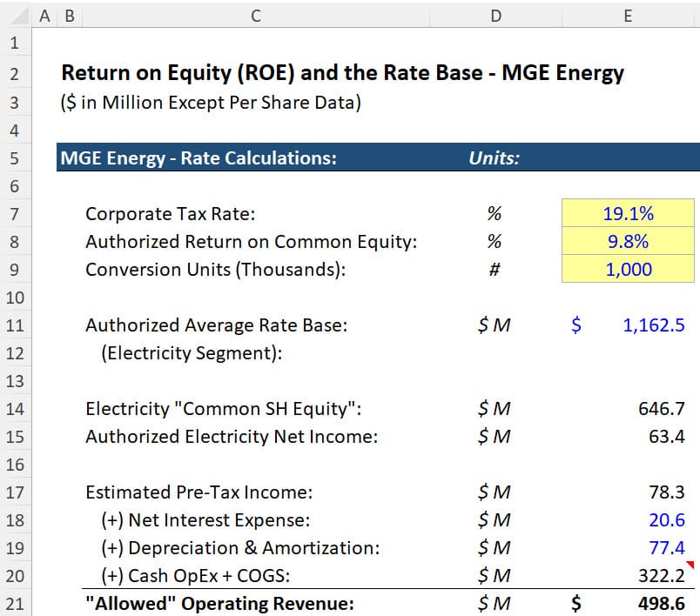Select column A header
The width and height of the screenshot is (700, 616).
click(45, 15)
